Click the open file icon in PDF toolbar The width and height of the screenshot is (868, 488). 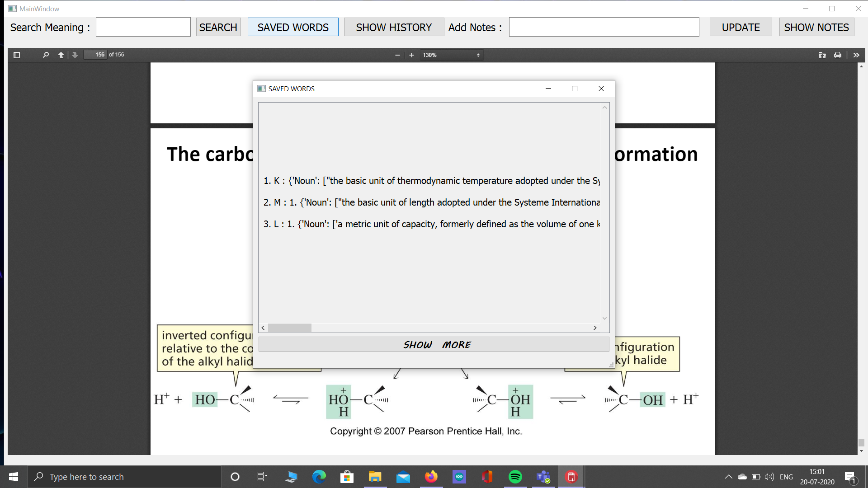tap(822, 55)
